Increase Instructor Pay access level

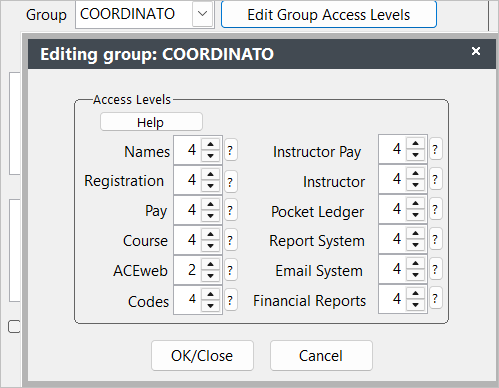coord(415,143)
